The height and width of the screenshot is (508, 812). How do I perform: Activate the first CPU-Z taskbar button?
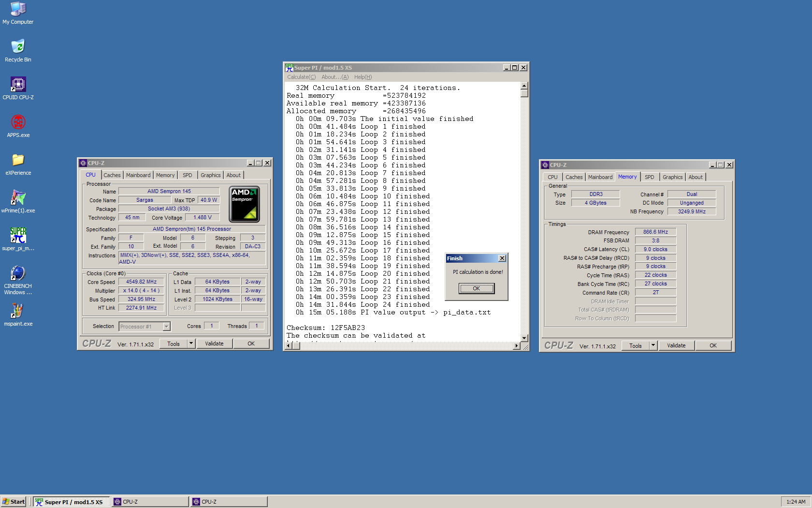pyautogui.click(x=150, y=502)
